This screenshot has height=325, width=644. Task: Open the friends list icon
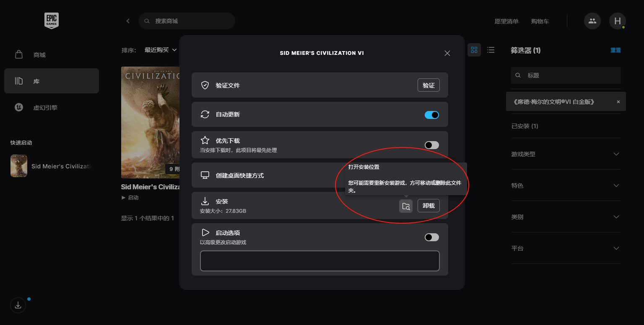click(x=592, y=21)
